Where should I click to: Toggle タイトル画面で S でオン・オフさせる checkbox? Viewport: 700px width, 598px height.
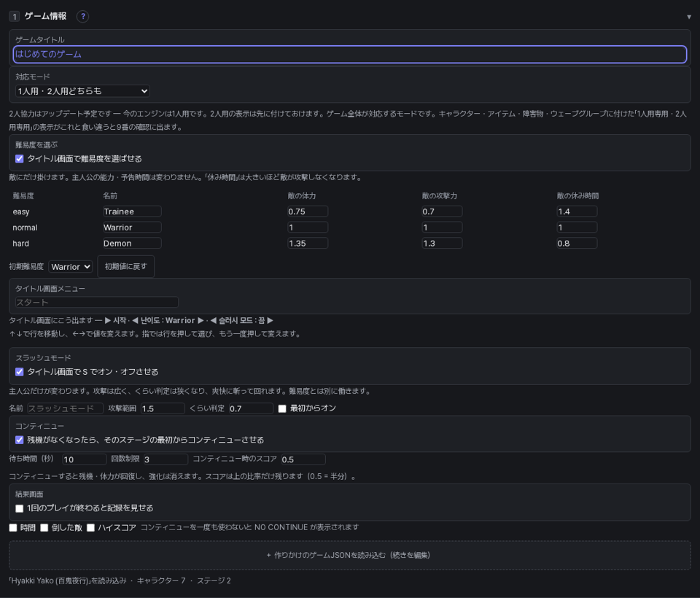[x=19, y=372]
